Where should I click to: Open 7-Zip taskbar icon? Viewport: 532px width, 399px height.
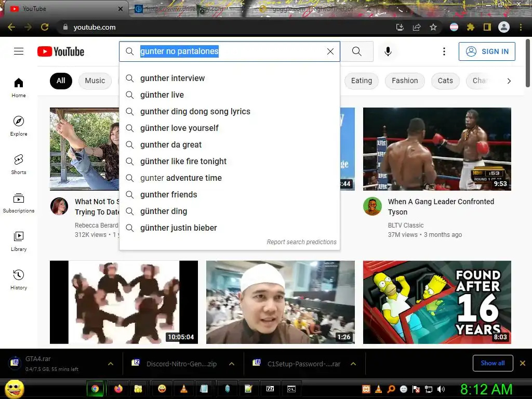click(270, 389)
